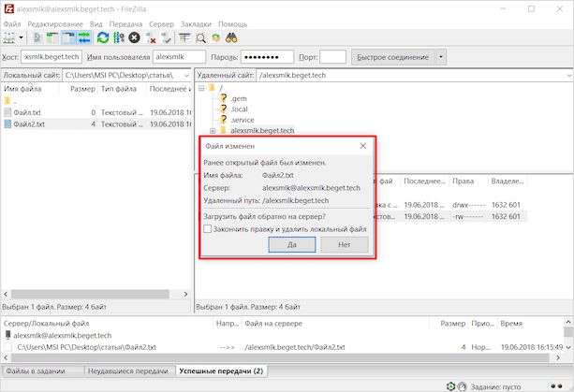Toggle the message log display icon
Image resolution: width=574 pixels, height=392 pixels.
[x=37, y=38]
